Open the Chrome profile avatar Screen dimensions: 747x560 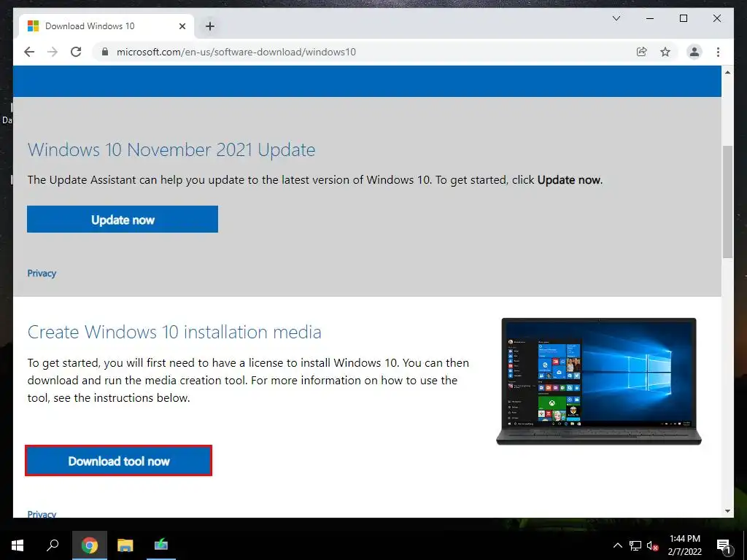694,52
